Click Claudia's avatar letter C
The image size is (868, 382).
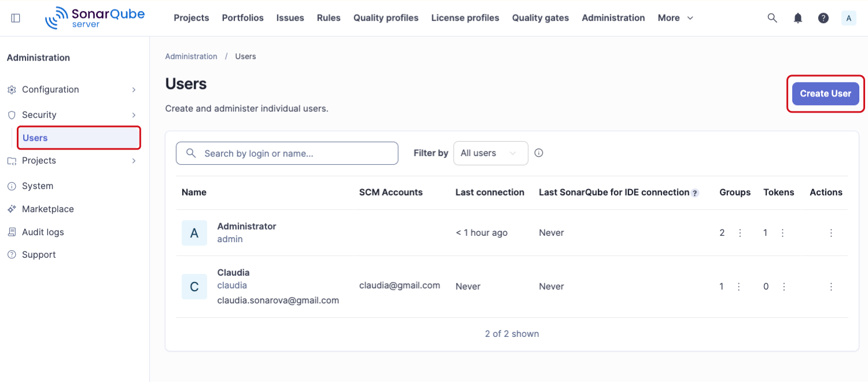tap(194, 287)
